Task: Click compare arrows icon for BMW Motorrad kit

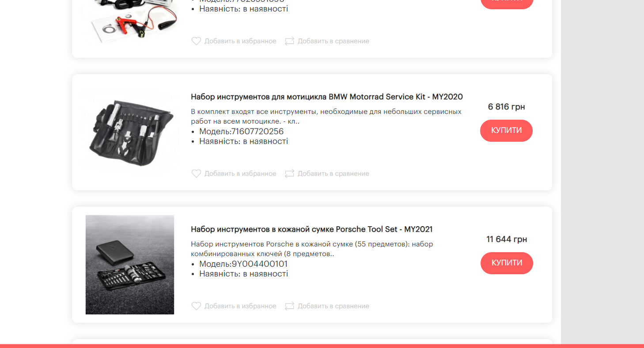Action: click(289, 174)
